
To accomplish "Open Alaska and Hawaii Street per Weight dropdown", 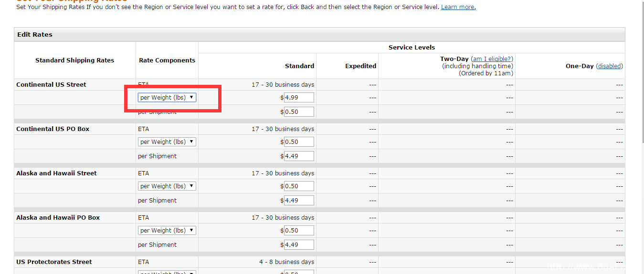I will pos(167,186).
